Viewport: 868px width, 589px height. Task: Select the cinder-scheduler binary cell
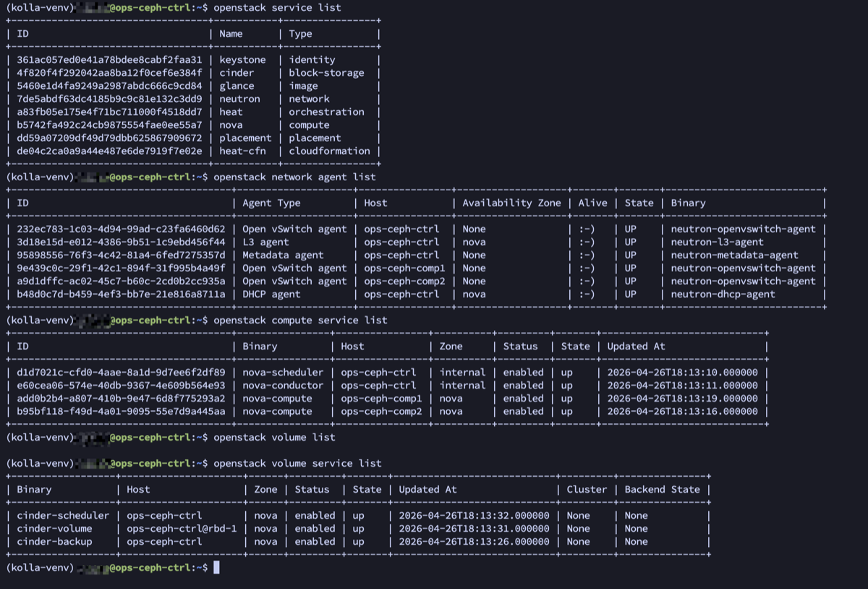(x=63, y=516)
